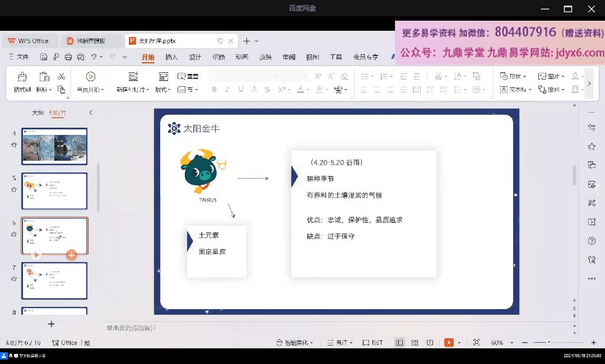Select slide 5 thumbnail
Screen dimensions: 605x364
click(54, 191)
